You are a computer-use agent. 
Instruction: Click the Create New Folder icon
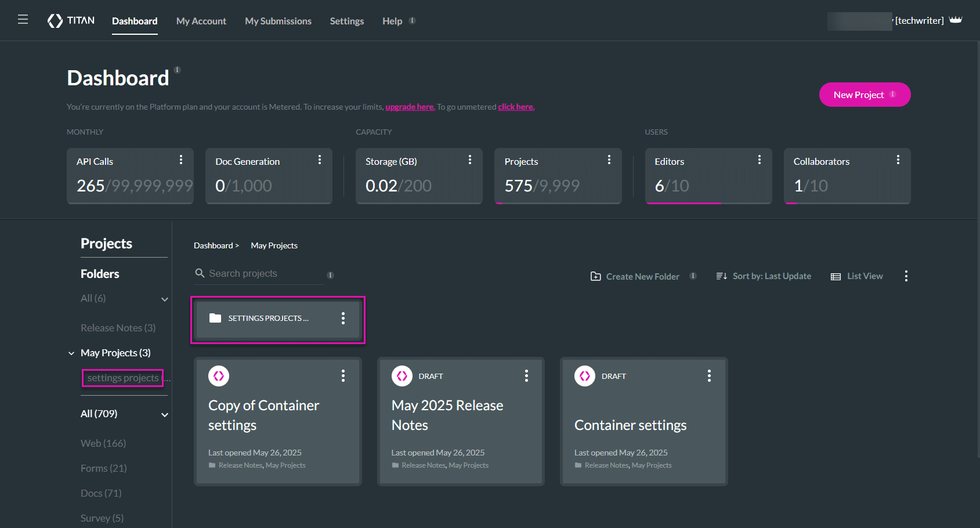(596, 276)
